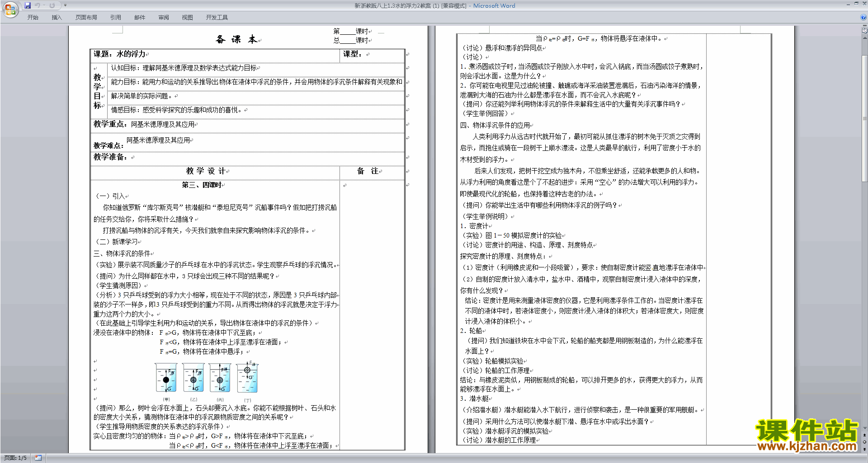Click the Previous Page double-up arrow

coord(865,435)
